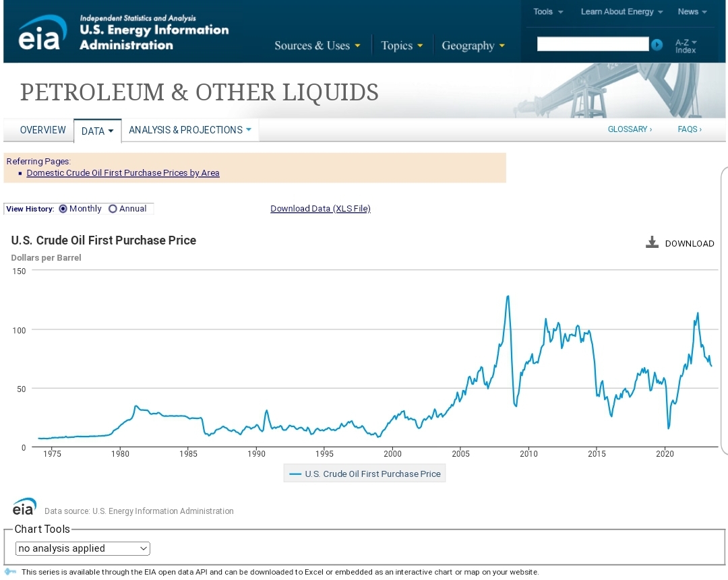Click the chart download arrow icon
Image resolution: width=728 pixels, height=580 pixels.
(652, 243)
